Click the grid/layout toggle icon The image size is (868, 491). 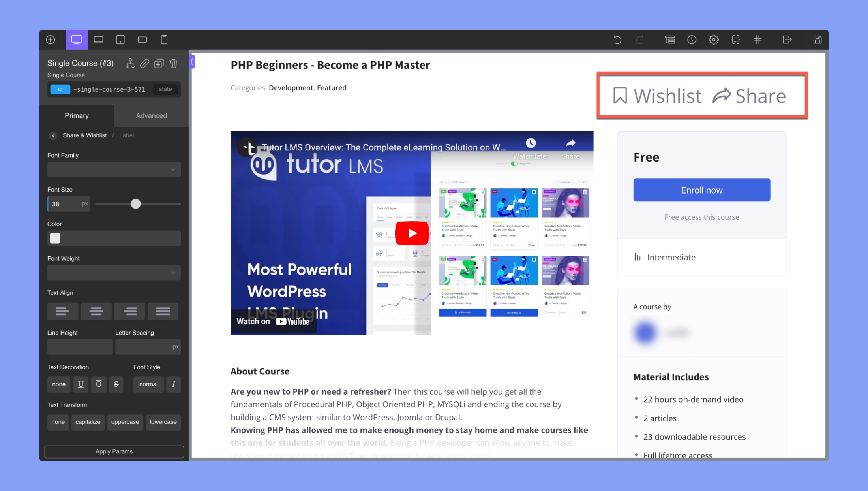[758, 40]
